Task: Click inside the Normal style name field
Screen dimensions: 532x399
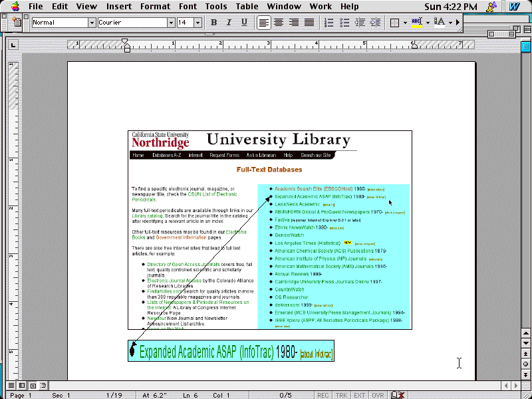Action: coord(60,23)
